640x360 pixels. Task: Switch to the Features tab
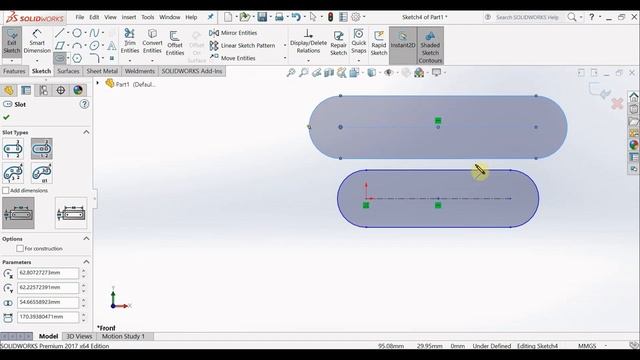14,71
